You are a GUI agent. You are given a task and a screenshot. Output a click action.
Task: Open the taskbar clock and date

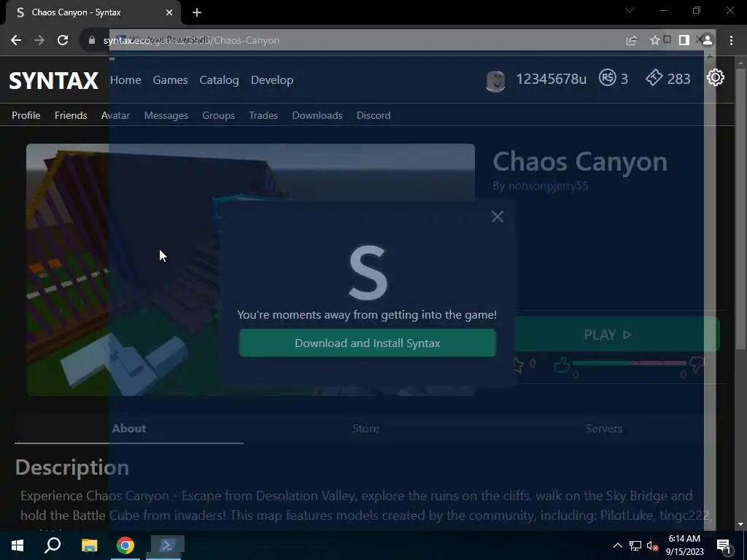(684, 545)
